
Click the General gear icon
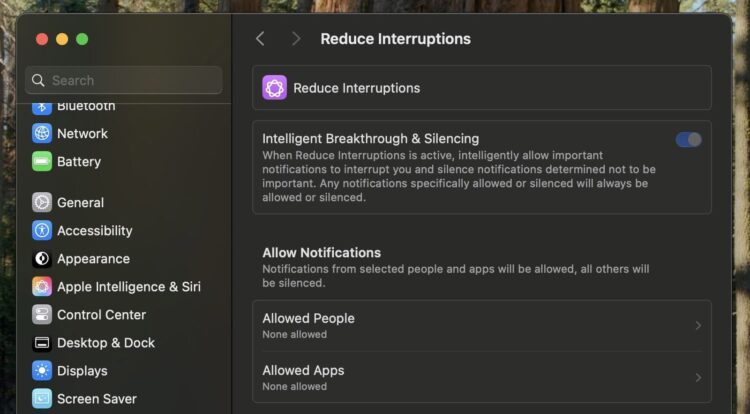click(42, 202)
